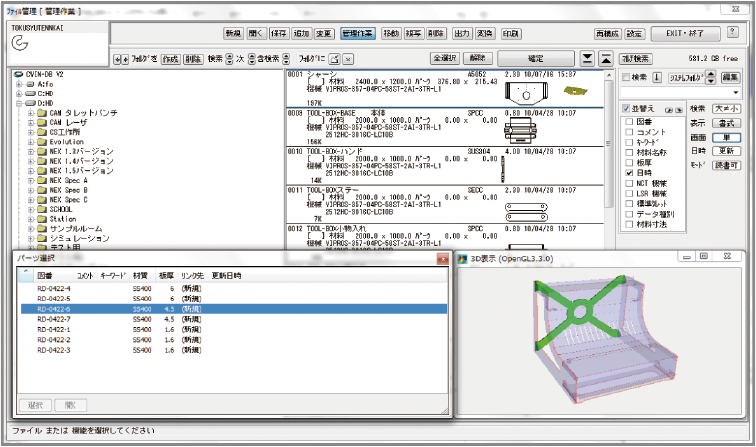Click the 全選択 button
The width and height of the screenshot is (756, 447).
445,58
